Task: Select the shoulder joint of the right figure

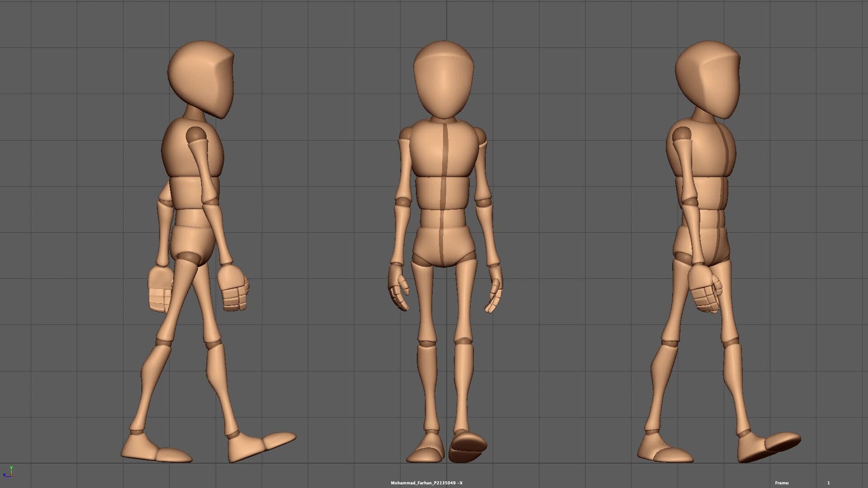Action: coord(682,134)
